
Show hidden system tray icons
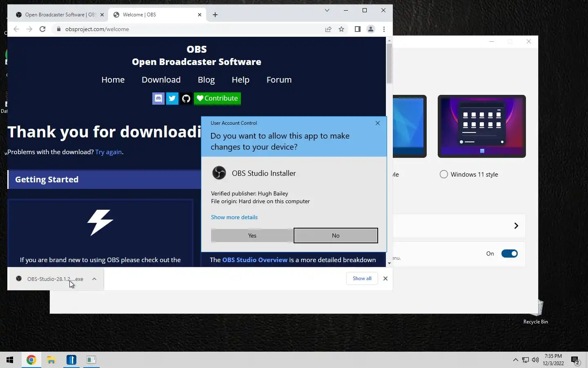pyautogui.click(x=515, y=360)
